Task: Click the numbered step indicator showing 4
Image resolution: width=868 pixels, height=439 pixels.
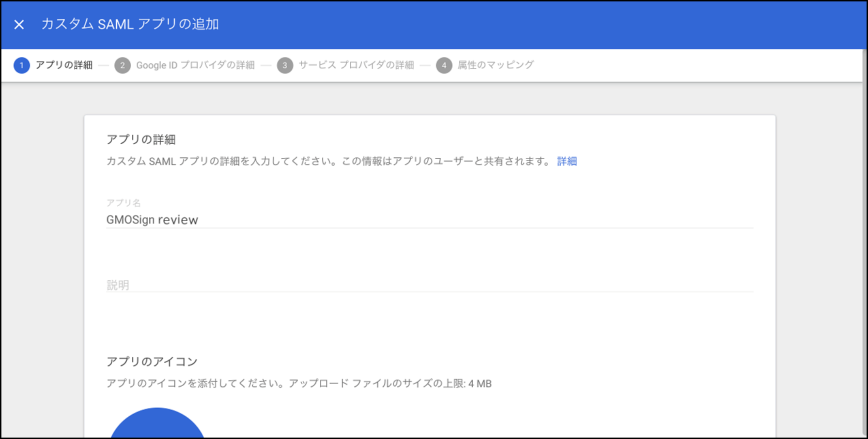Action: [x=444, y=65]
